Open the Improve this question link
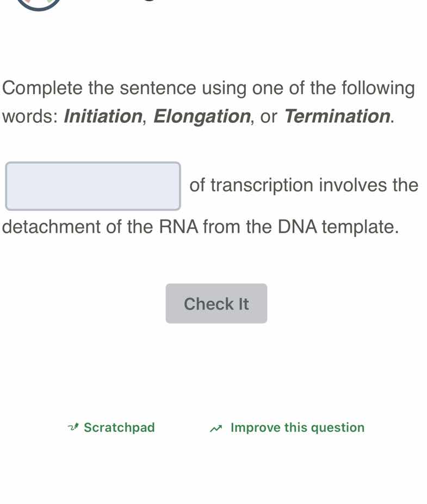Viewport: 427px width, 504px height. pos(296,427)
